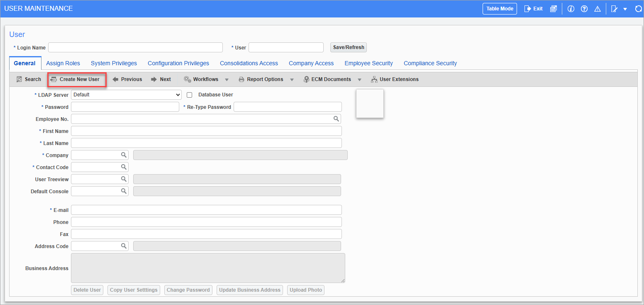Image resolution: width=644 pixels, height=305 pixels.
Task: Select the Search toolbar icon
Action: click(28, 79)
